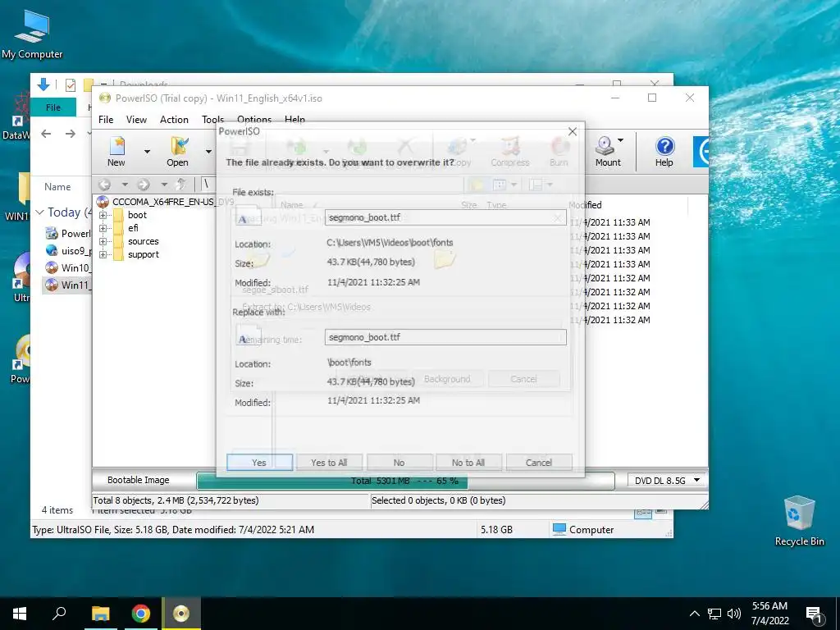Click the PowerISO disc icon on the taskbar
840x630 pixels.
coord(181,614)
